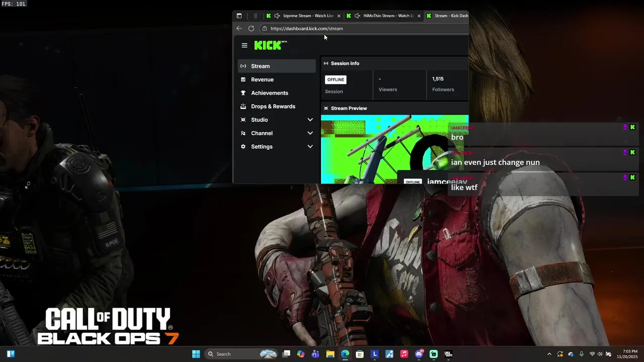The width and height of the screenshot is (644, 362).
Task: Click the Studio icon in sidebar
Action: pyautogui.click(x=244, y=120)
